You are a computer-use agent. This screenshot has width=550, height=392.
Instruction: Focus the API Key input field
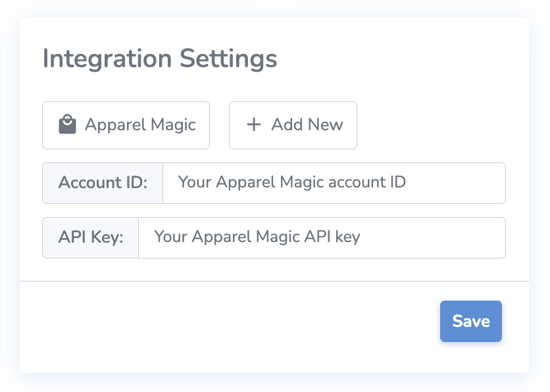tap(322, 237)
